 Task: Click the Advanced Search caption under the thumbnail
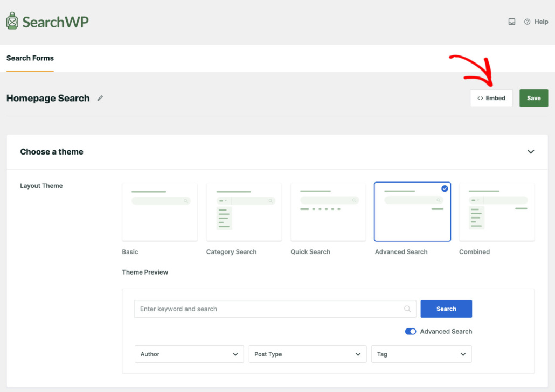point(401,252)
